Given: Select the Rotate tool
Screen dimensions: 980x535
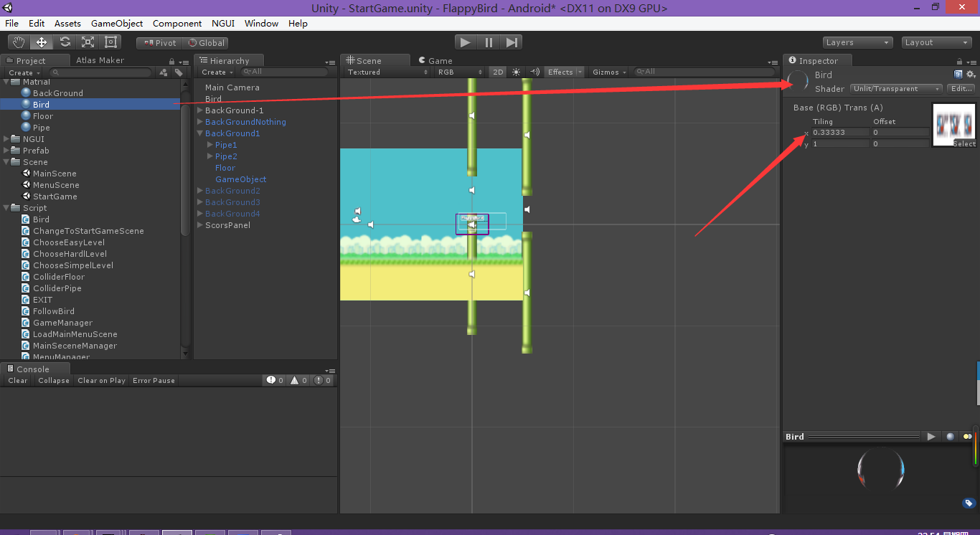Looking at the screenshot, I should 65,42.
